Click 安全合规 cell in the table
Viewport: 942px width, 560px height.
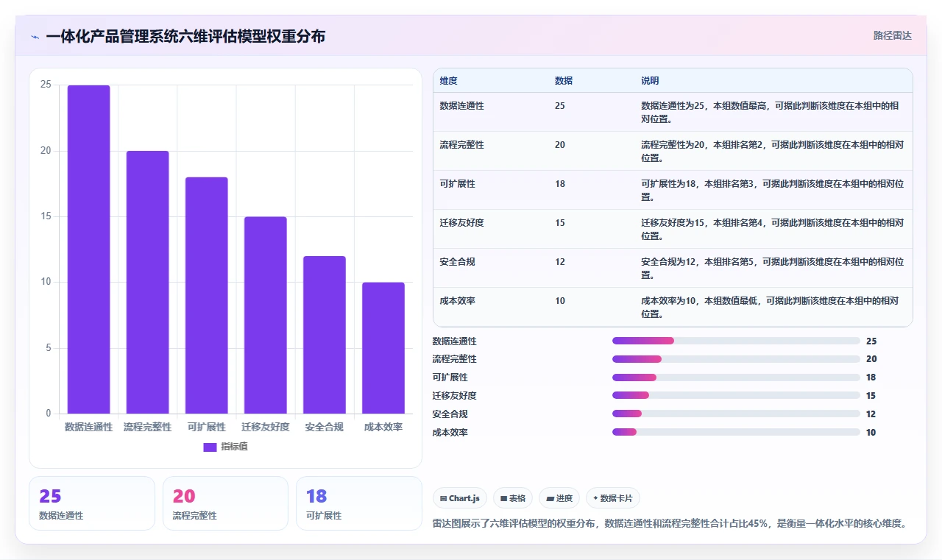(457, 261)
